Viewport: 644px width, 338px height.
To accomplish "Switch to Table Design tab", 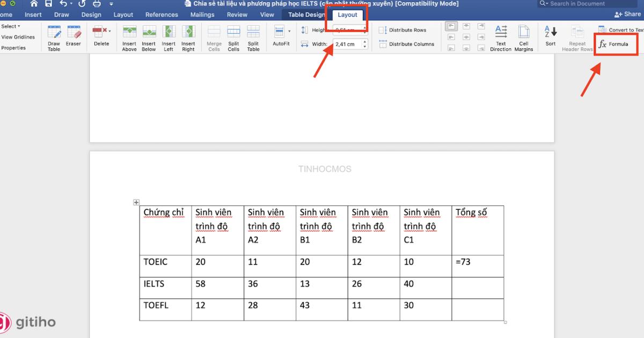I will (306, 14).
